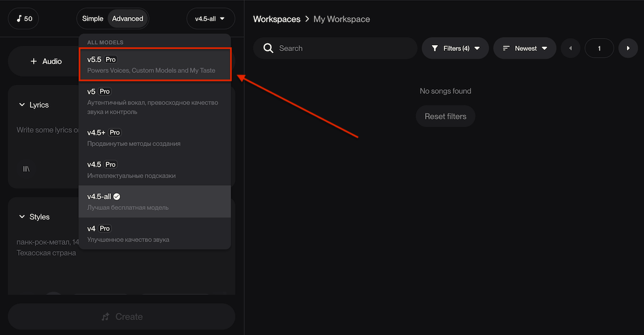The image size is (644, 335).
Task: Choose the v4.5 Pro model
Action: pos(155,170)
